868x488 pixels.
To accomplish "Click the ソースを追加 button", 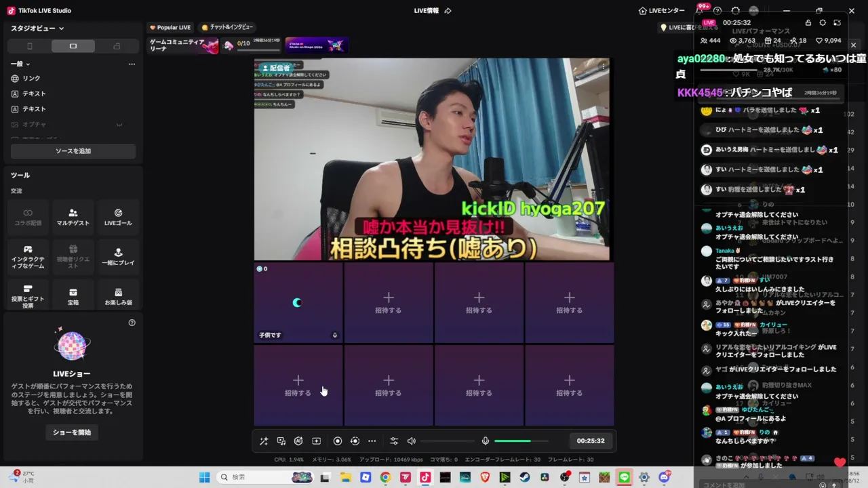I will pyautogui.click(x=73, y=151).
